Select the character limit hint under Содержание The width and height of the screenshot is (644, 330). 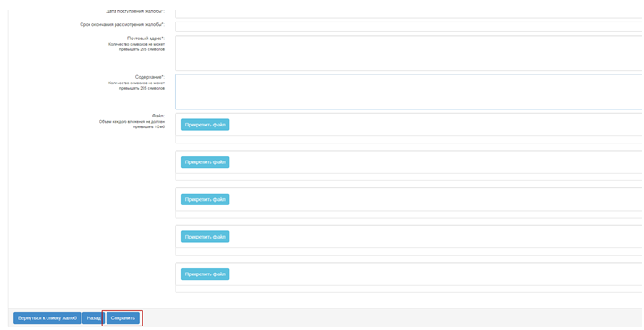click(x=136, y=85)
